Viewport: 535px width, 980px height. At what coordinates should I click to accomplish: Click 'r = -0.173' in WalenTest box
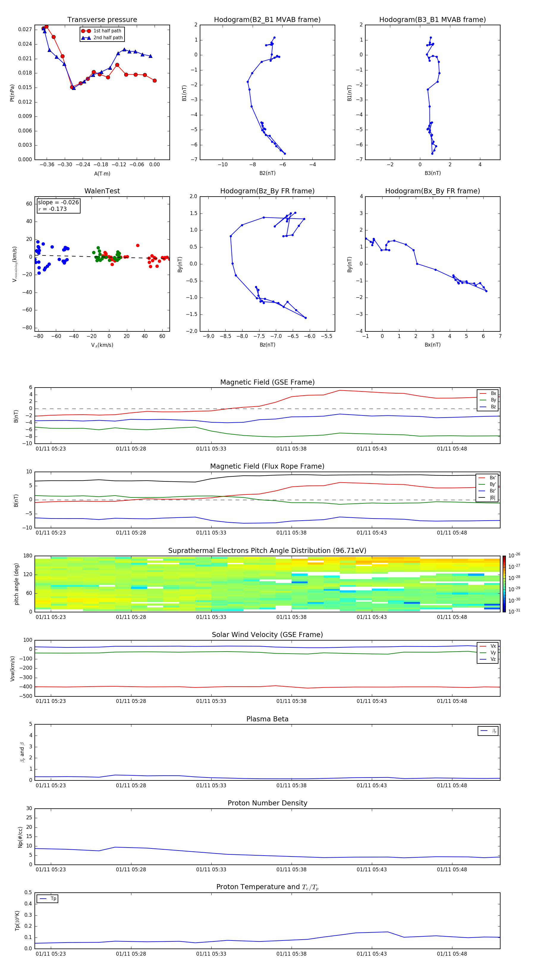pos(52,209)
